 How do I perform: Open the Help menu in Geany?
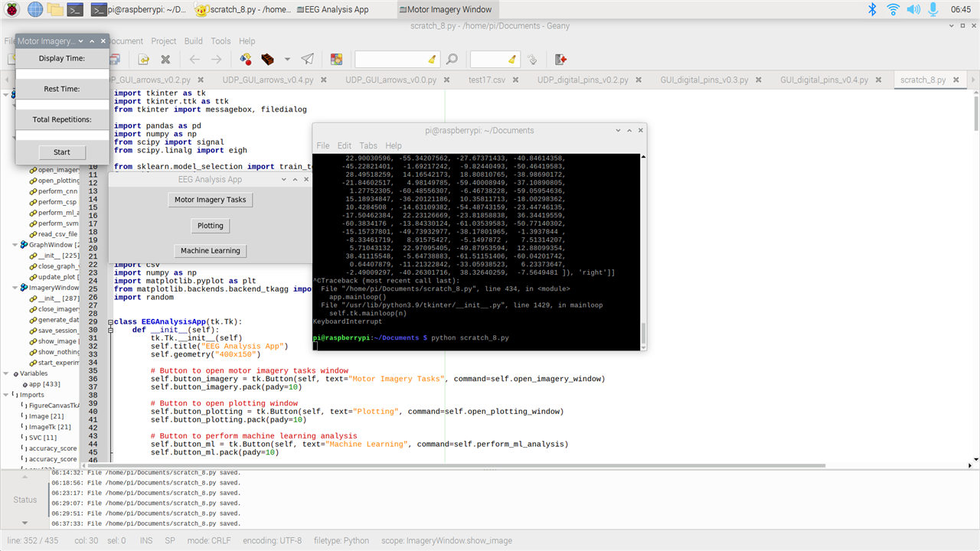pos(247,41)
